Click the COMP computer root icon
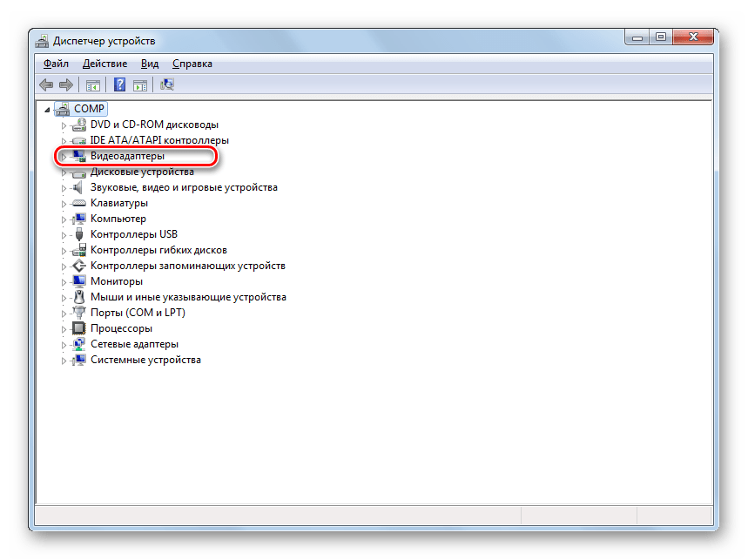Screen dimensions: 748x560 [x=62, y=109]
